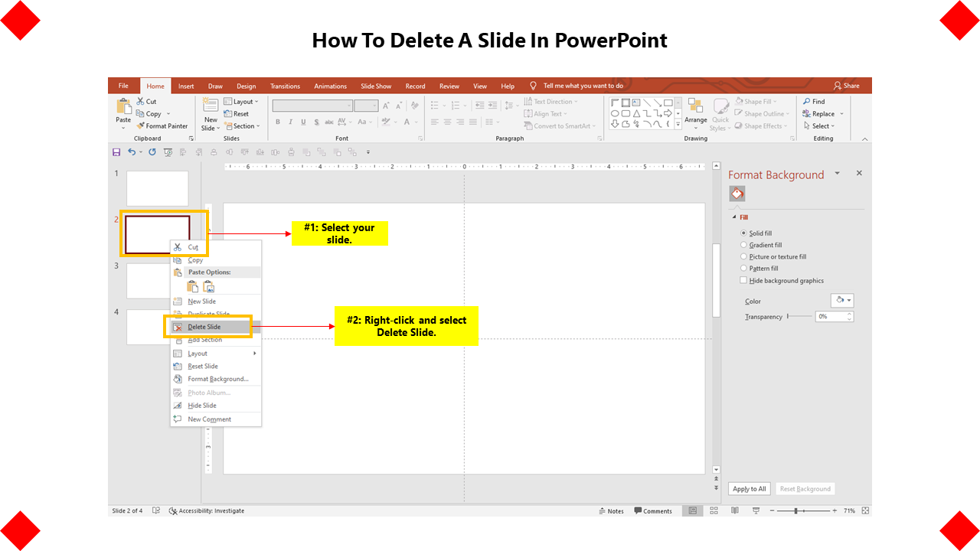Switch to the Transitions tab
Image resolution: width=980 pixels, height=551 pixels.
coord(285,86)
